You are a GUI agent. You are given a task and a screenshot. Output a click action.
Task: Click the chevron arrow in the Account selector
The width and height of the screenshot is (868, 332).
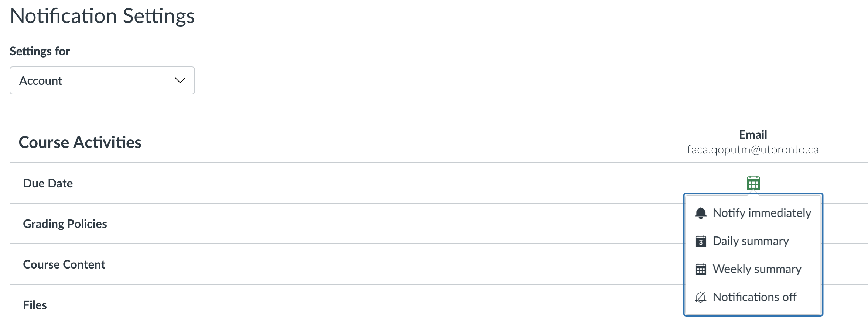click(x=180, y=80)
